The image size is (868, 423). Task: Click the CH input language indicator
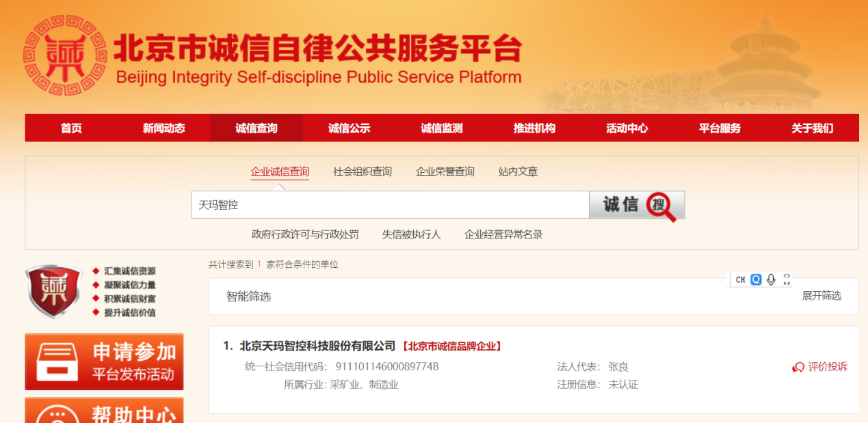(741, 279)
